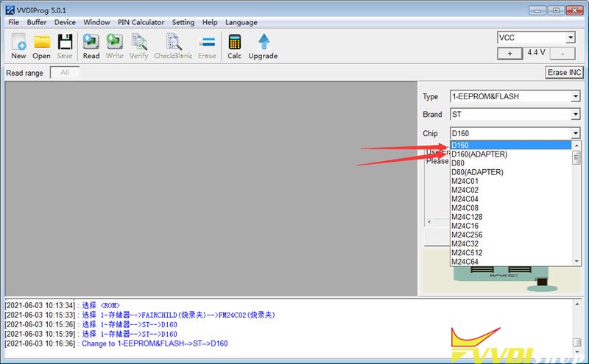
Task: Select M24C512 in chip list
Action: [511, 253]
